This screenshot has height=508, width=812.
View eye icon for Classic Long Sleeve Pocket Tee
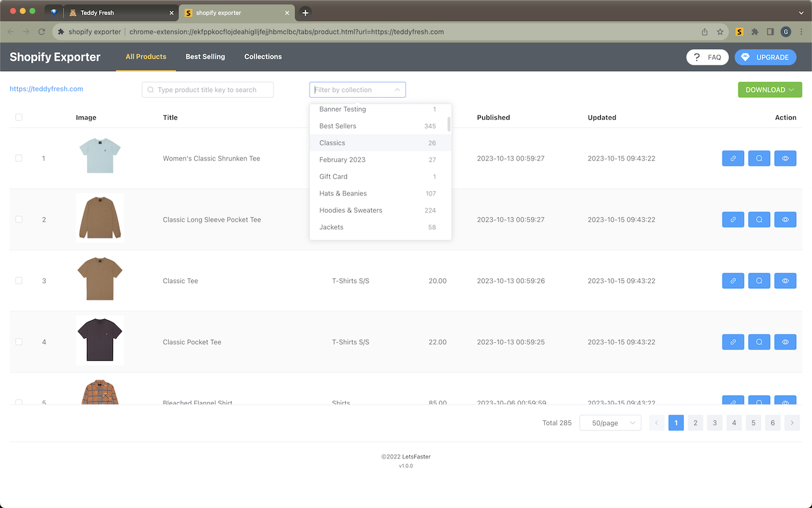click(785, 220)
